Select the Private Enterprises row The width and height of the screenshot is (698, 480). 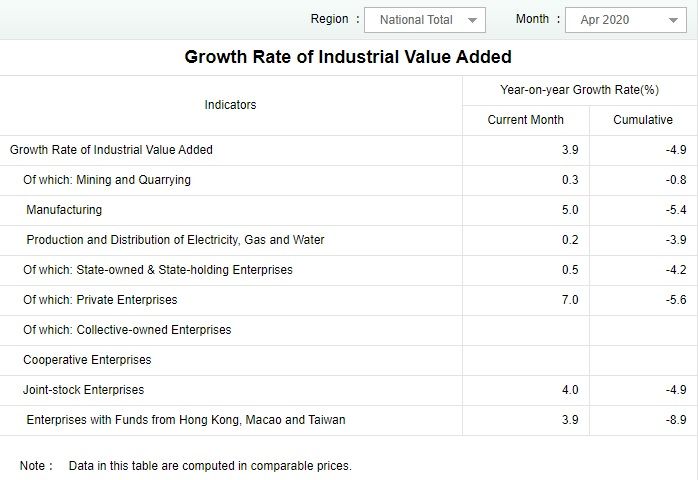click(100, 300)
